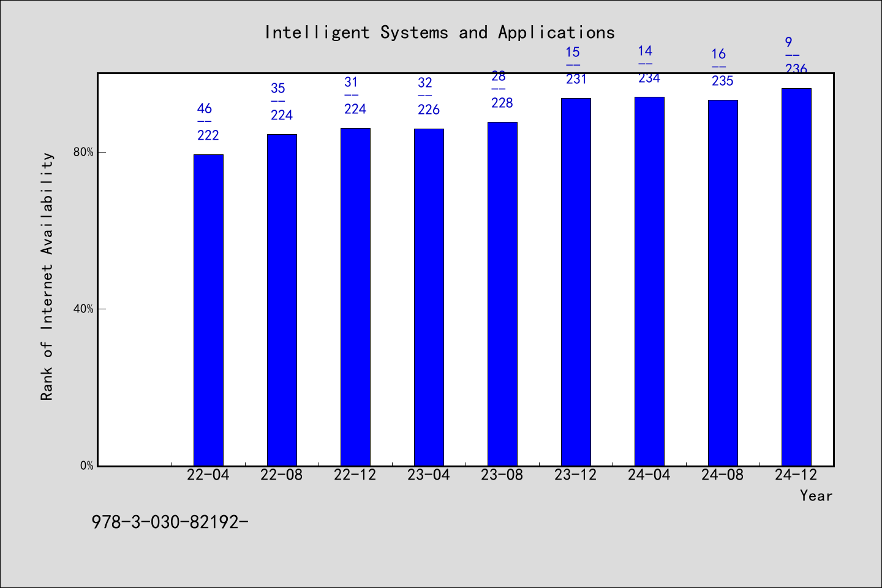Click the rank 35 label above 22-08
This screenshot has height=588, width=882.
tap(278, 88)
